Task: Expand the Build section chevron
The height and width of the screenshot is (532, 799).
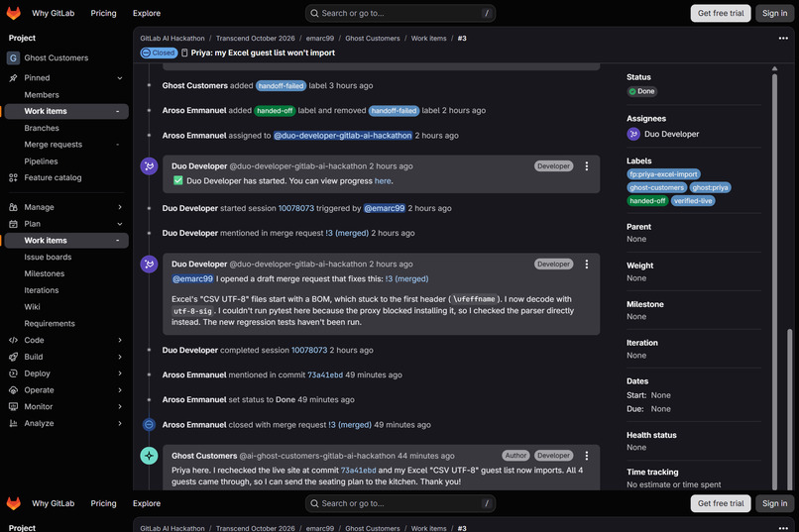Action: point(120,357)
